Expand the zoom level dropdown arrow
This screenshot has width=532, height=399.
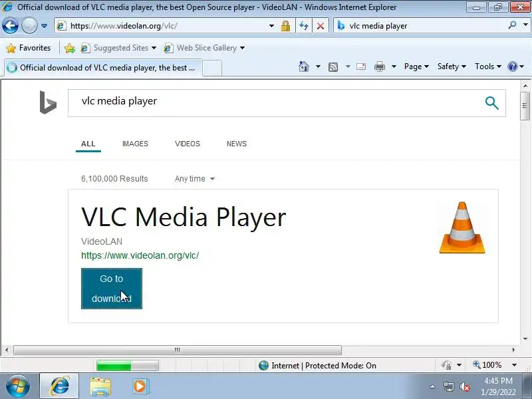click(x=514, y=365)
